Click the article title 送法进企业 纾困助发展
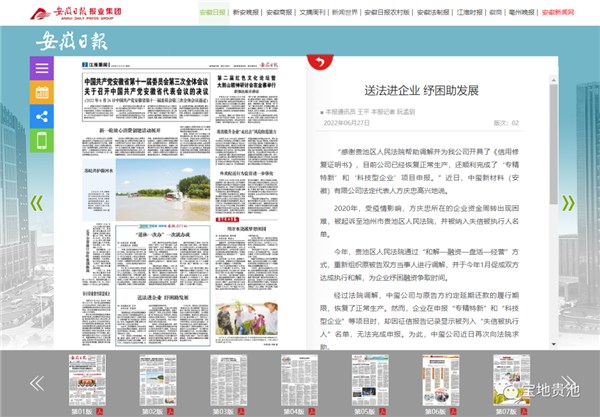This screenshot has height=417, width=600. tap(421, 90)
